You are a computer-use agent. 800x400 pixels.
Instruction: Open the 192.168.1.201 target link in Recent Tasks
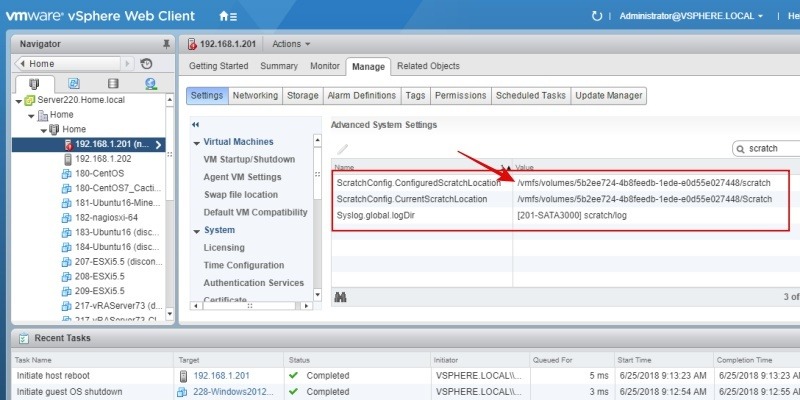(221, 376)
